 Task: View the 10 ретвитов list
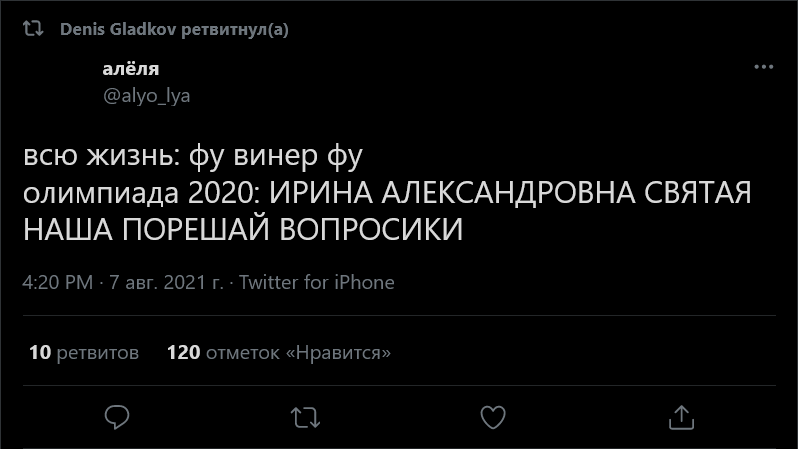click(84, 352)
